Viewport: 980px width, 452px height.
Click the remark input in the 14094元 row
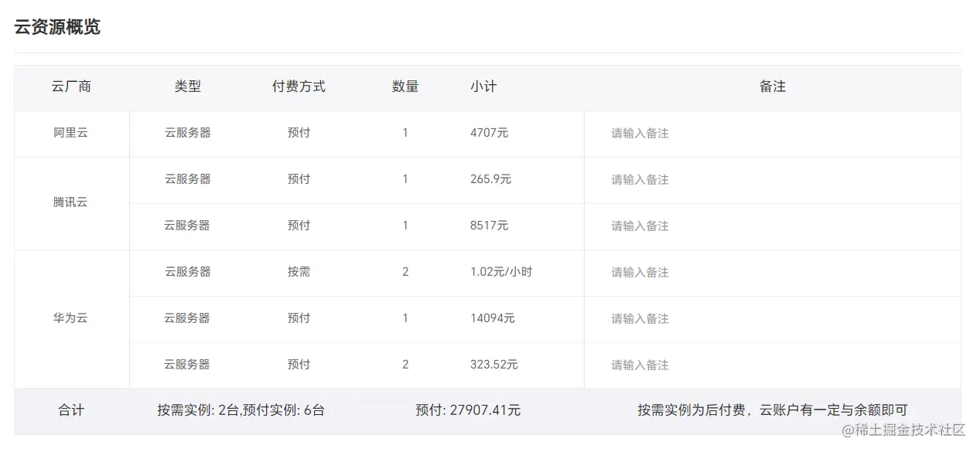click(772, 318)
